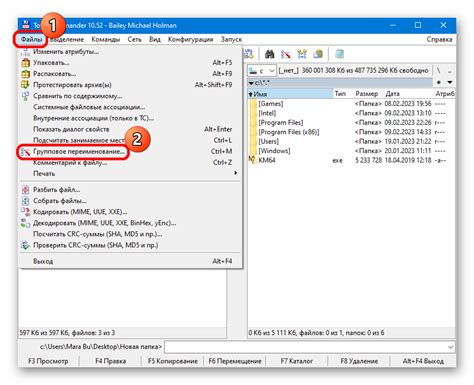
Task: Select Показать диалог свойств
Action: pos(130,129)
